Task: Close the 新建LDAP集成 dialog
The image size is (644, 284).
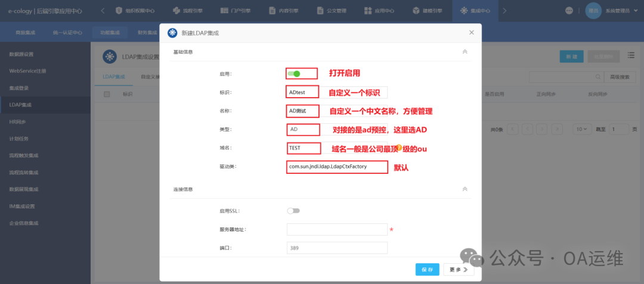Action: 471,33
